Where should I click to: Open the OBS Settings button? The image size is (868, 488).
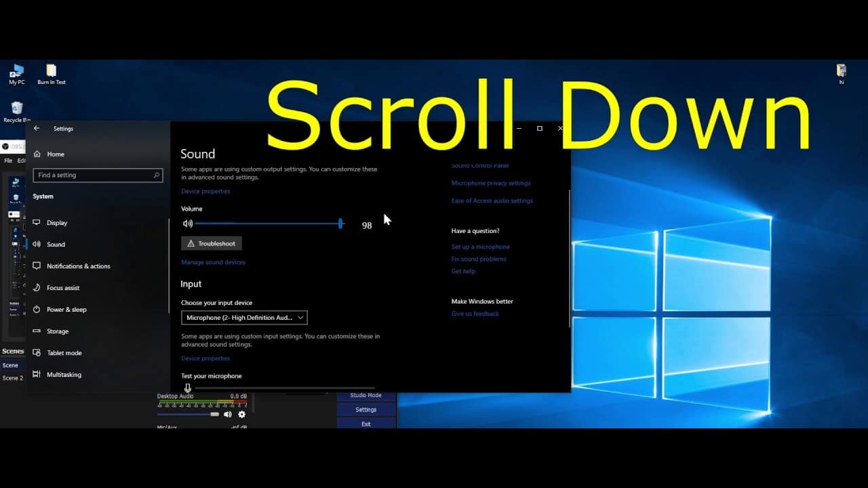click(x=366, y=409)
